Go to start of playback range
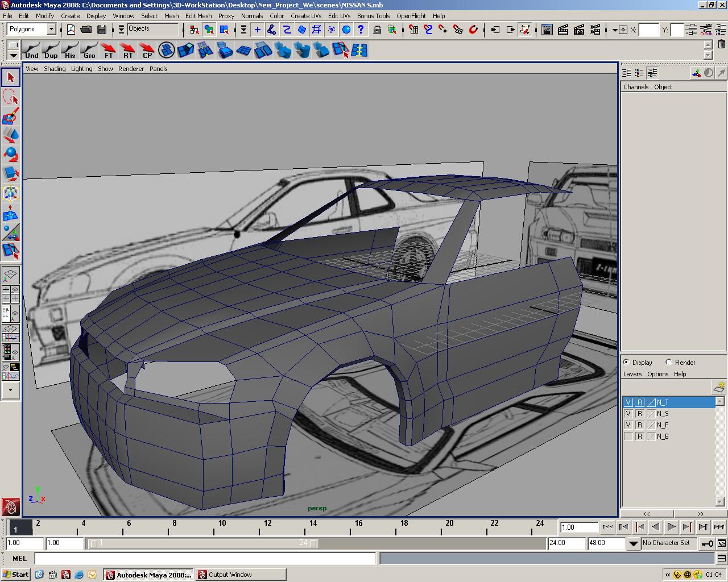728x582 pixels. point(607,527)
